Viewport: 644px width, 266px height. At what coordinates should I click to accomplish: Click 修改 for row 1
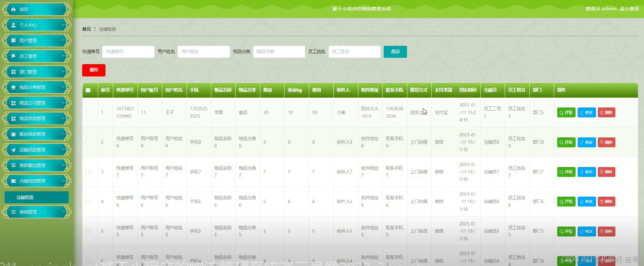[x=587, y=113]
